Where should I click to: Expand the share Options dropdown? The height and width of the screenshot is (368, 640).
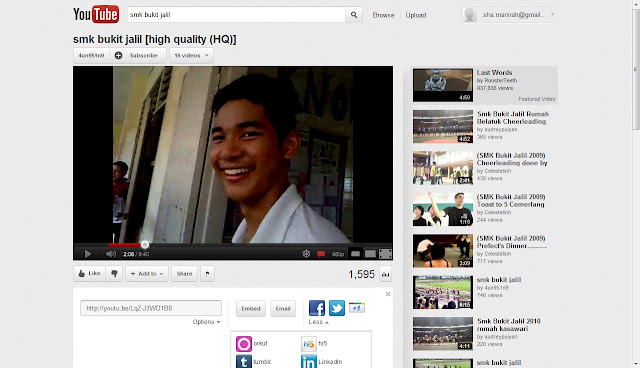point(207,322)
